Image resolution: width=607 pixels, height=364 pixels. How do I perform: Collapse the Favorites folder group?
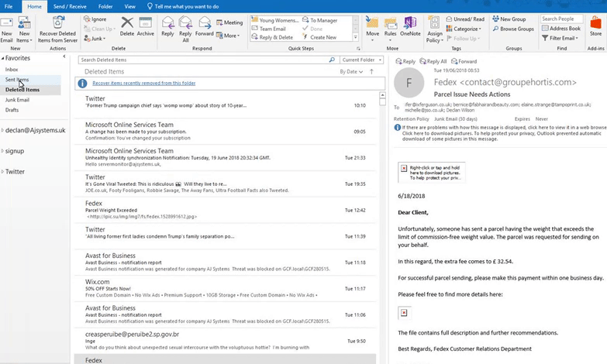click(x=3, y=58)
